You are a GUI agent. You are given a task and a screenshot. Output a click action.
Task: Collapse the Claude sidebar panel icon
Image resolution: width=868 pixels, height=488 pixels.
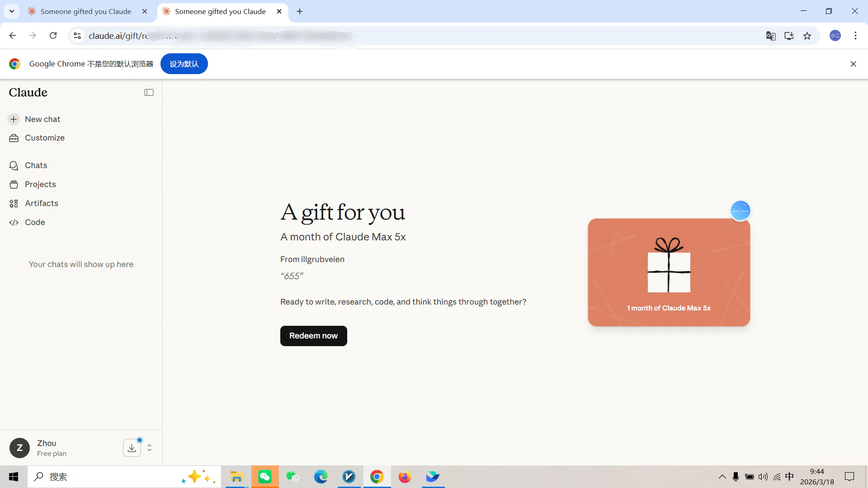tap(149, 93)
